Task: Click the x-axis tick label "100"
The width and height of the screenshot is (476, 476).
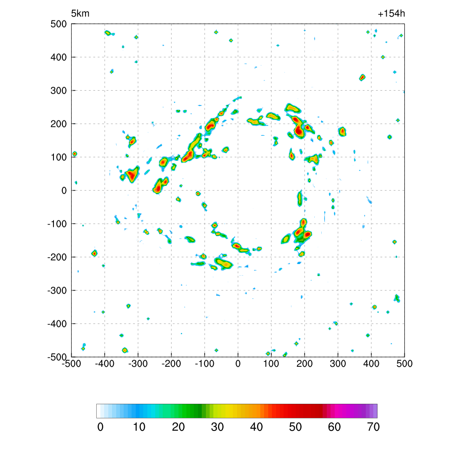Action: (271, 364)
